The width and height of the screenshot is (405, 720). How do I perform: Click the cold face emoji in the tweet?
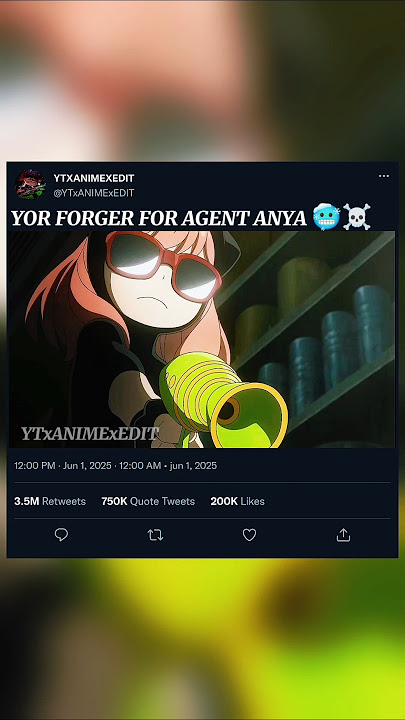point(326,218)
